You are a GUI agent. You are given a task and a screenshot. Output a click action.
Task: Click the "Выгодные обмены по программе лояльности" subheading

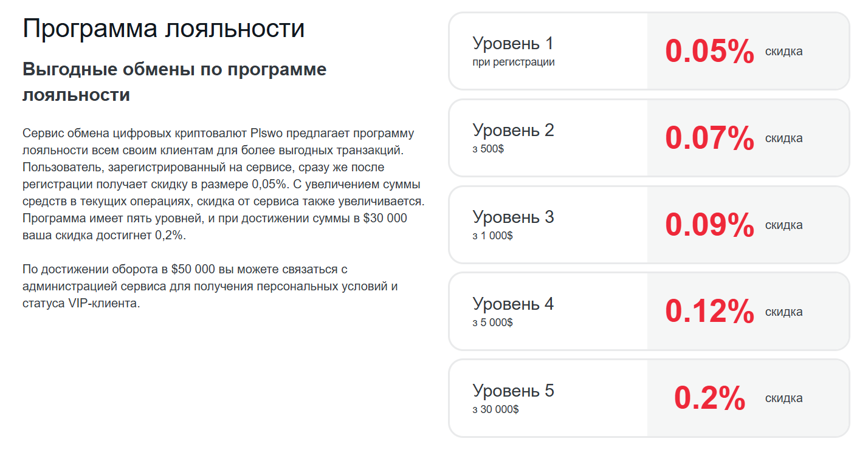coord(174,82)
